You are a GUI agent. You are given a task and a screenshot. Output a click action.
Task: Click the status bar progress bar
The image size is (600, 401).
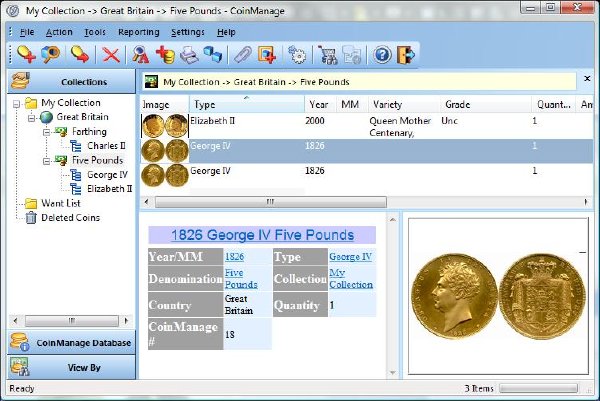539,389
